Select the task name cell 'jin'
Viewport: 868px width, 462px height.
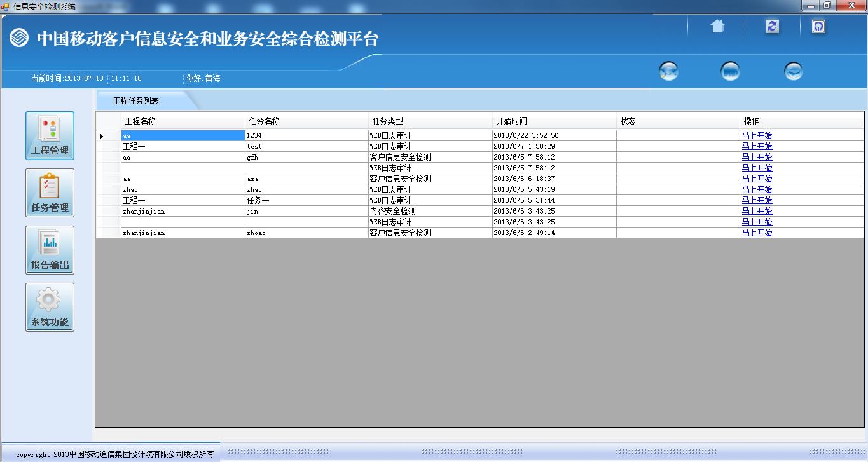307,211
